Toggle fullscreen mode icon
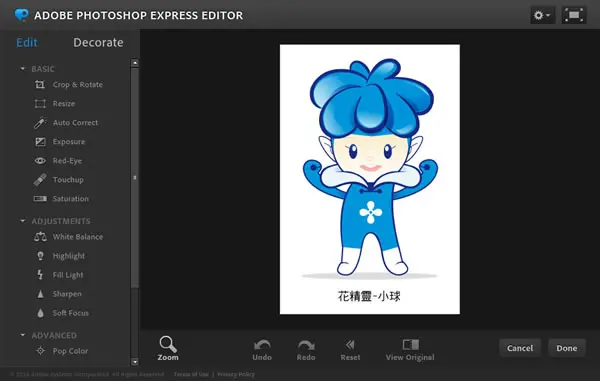The image size is (600, 381). (x=574, y=15)
